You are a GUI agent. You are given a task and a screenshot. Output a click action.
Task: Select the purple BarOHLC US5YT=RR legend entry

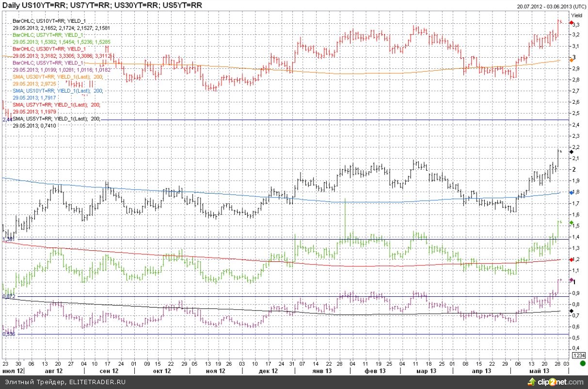48,63
